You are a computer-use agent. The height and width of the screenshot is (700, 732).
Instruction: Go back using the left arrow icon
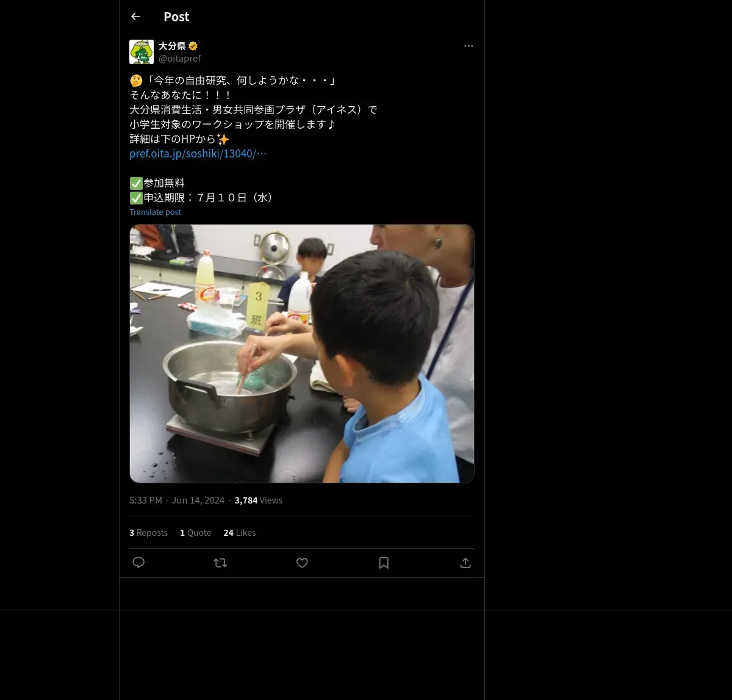pos(135,16)
